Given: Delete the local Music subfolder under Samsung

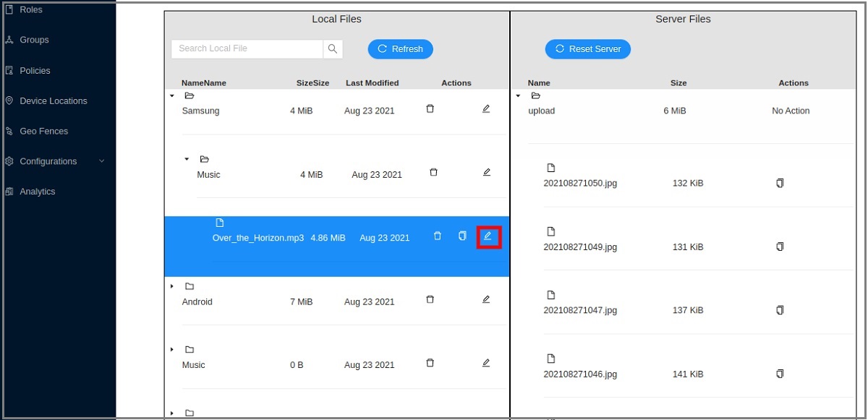Looking at the screenshot, I should 433,173.
